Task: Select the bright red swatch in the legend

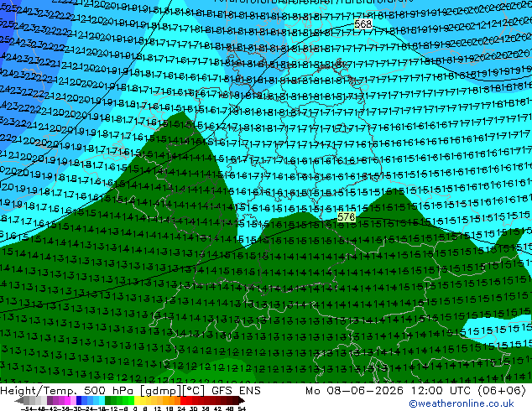Action: [183, 401]
